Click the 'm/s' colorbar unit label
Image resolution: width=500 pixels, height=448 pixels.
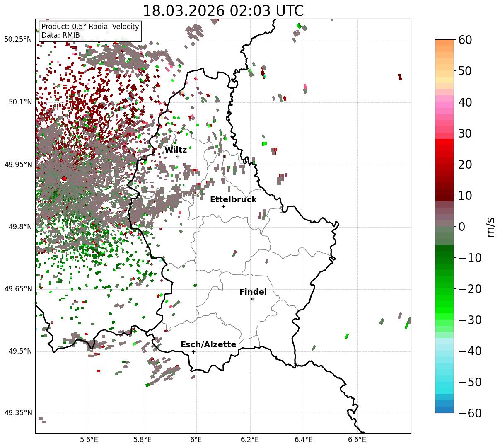tap(491, 226)
